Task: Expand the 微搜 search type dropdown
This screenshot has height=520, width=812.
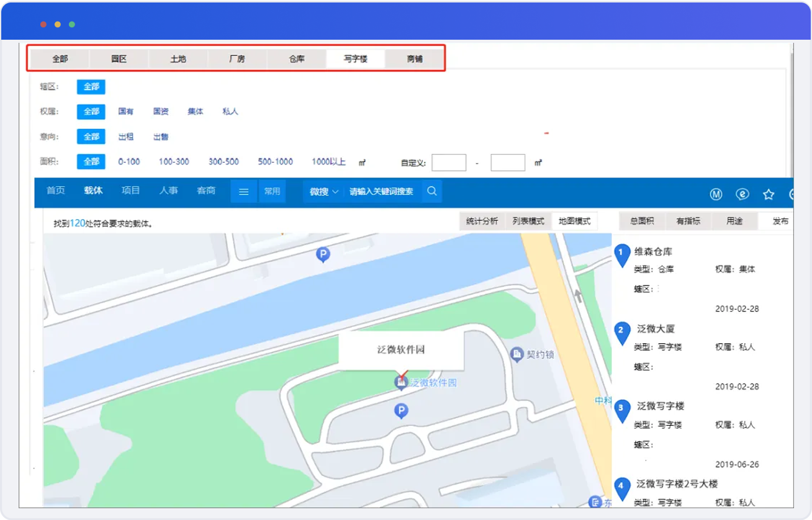Action: (x=324, y=192)
